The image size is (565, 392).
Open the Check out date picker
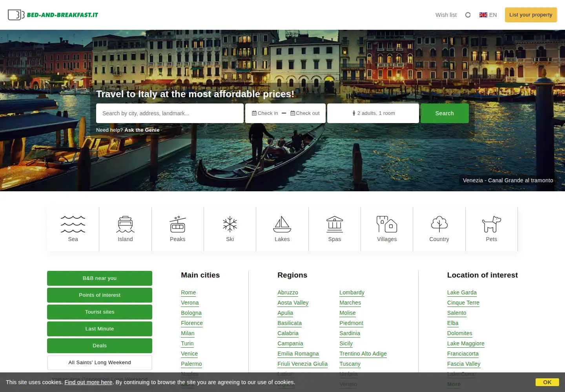(305, 113)
